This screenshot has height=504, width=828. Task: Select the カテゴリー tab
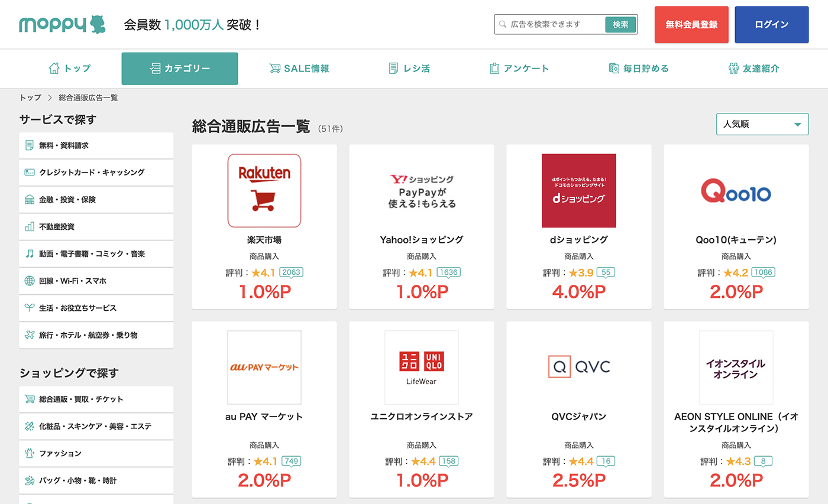tap(180, 69)
